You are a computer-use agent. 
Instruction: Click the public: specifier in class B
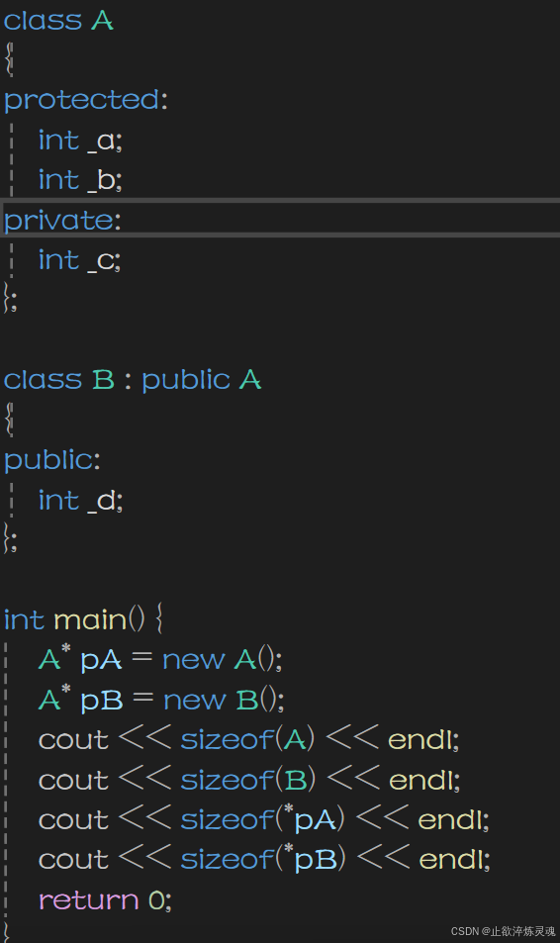tap(51, 460)
